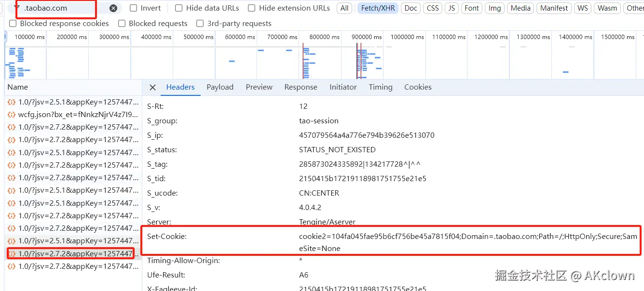Check Blocked requests option

coord(122,24)
